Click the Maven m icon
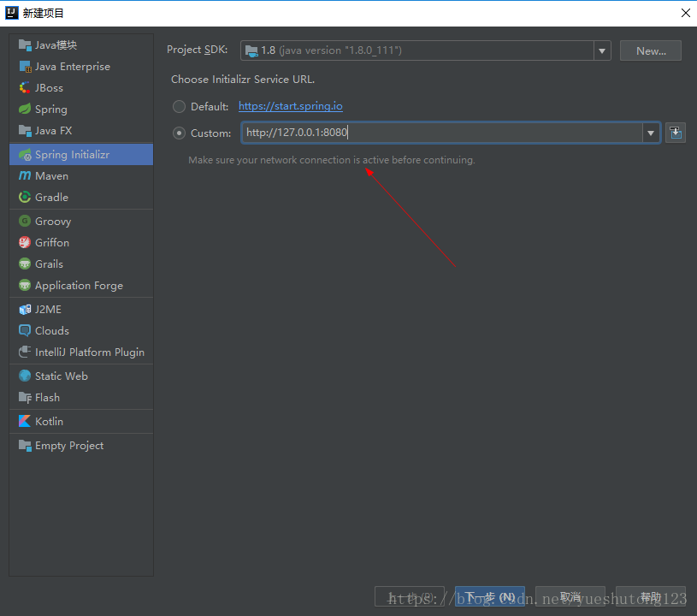 tap(25, 175)
